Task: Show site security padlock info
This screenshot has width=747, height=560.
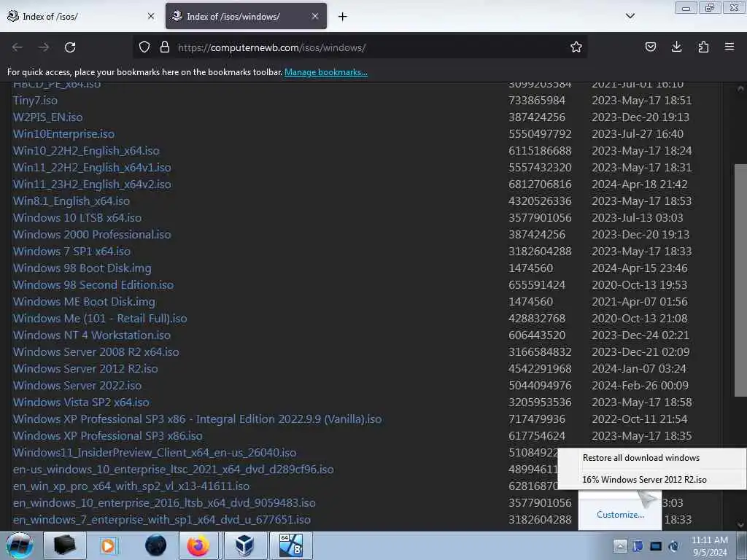Action: (x=165, y=47)
